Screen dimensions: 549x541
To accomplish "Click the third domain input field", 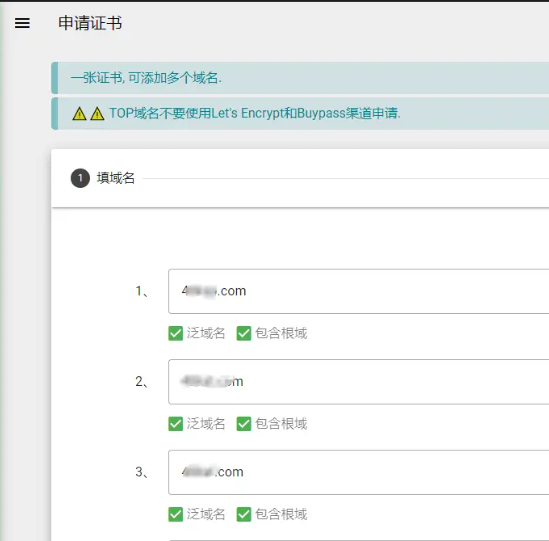I will [x=359, y=472].
